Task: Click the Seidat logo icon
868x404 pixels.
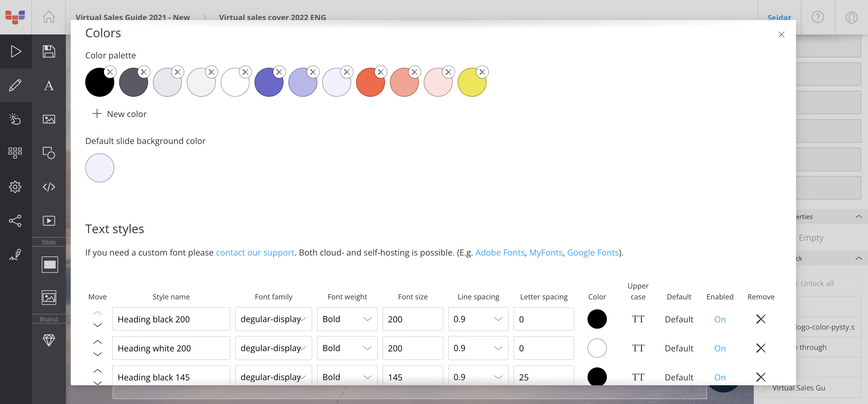Action: [15, 17]
